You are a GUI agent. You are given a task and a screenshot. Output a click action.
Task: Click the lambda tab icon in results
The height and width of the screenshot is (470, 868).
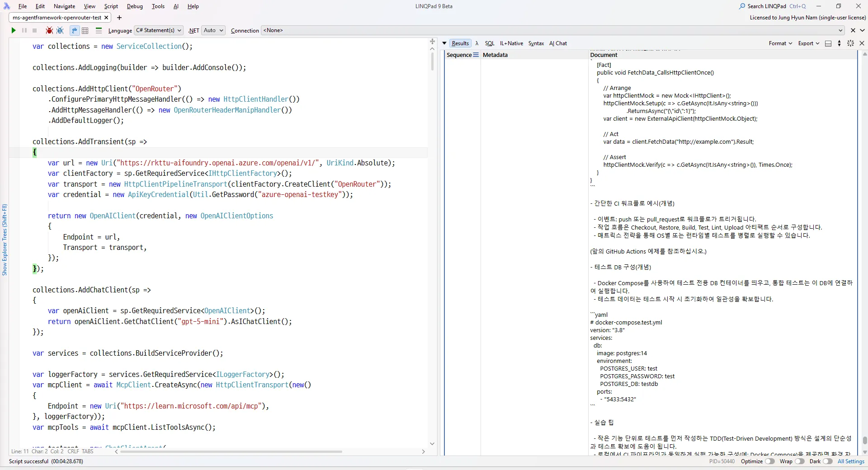(477, 43)
